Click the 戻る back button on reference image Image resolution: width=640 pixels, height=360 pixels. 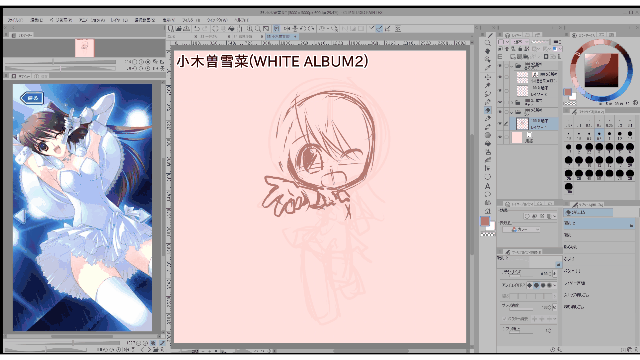[31, 98]
